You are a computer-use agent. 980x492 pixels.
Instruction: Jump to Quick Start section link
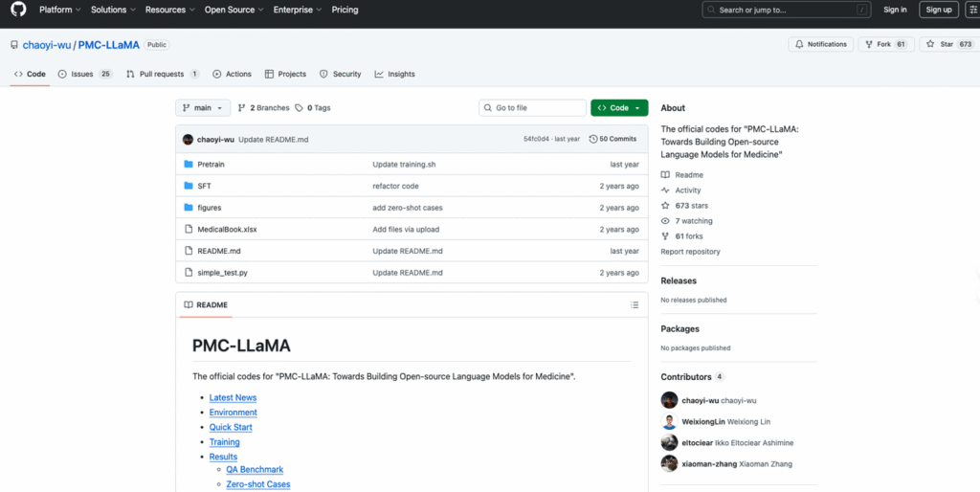[231, 427]
